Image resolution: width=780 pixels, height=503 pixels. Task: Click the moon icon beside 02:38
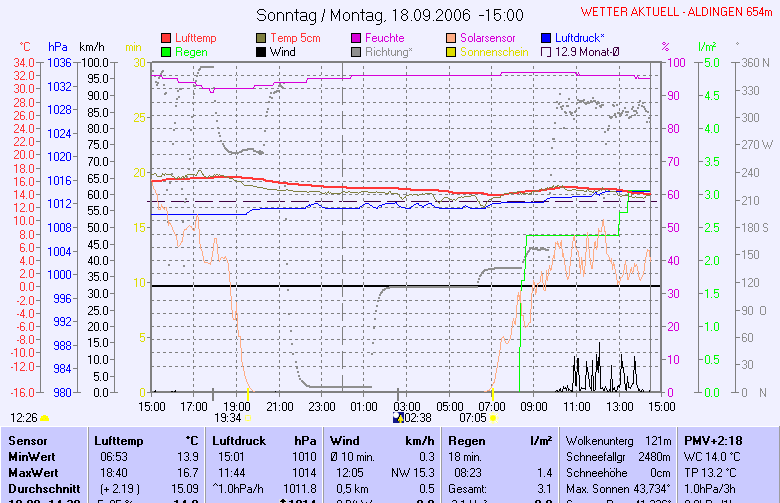399,418
